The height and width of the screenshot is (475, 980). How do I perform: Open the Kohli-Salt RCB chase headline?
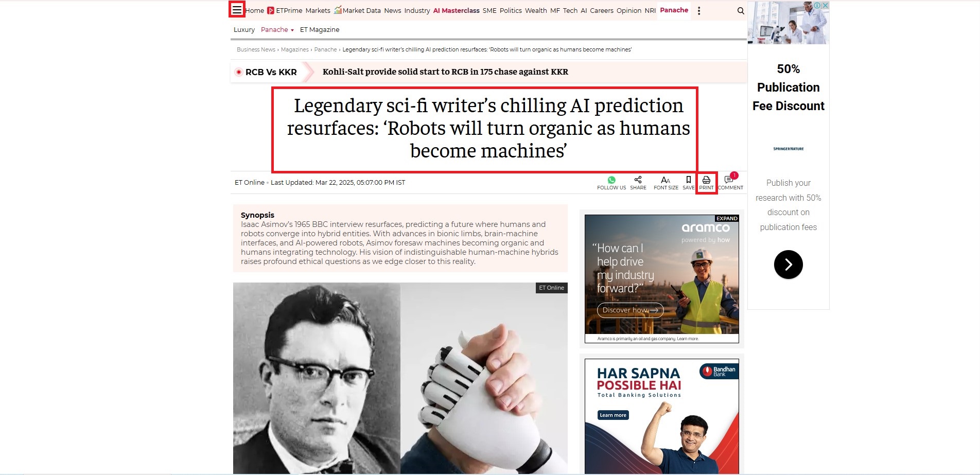(x=445, y=72)
